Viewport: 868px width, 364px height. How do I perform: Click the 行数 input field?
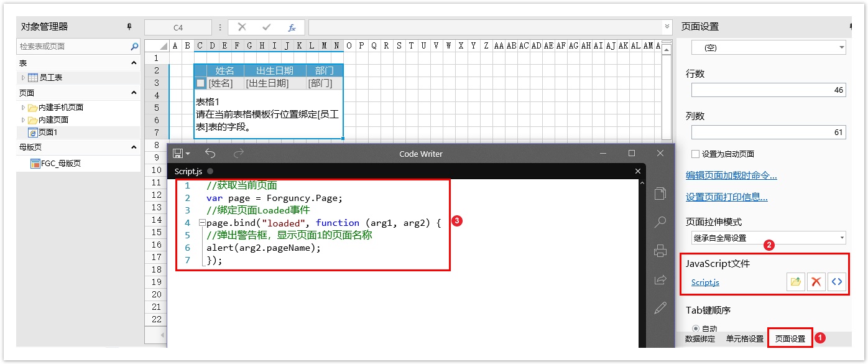768,90
